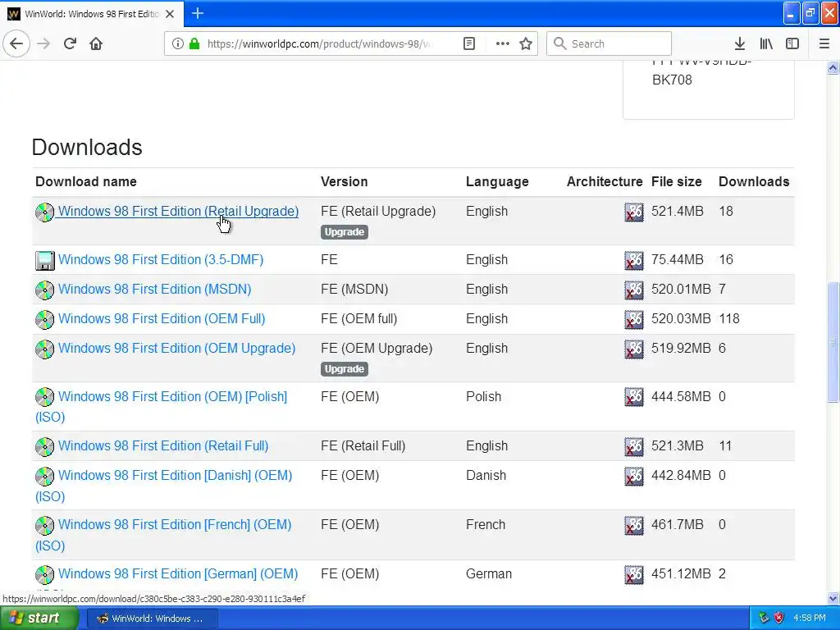Viewport: 840px width, 630px height.
Task: Open Windows 98 First Edition (OEM) [Polish] link
Action: pyautogui.click(x=172, y=396)
